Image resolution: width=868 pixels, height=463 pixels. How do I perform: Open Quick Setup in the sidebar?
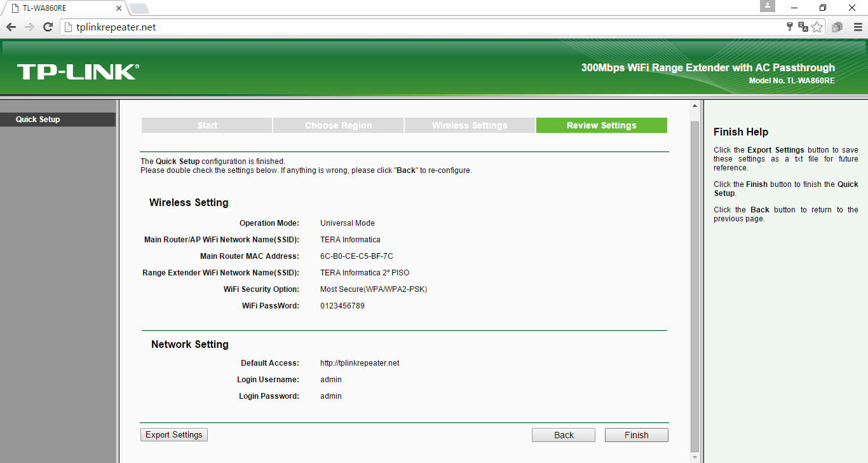[x=58, y=120]
